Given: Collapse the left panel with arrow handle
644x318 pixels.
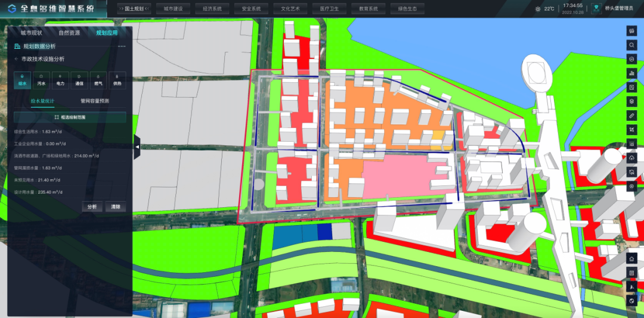Looking at the screenshot, I should pos(137,146).
